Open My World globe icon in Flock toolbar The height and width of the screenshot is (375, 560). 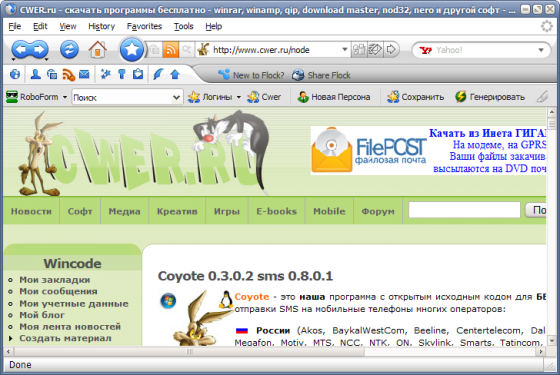pyautogui.click(x=15, y=74)
